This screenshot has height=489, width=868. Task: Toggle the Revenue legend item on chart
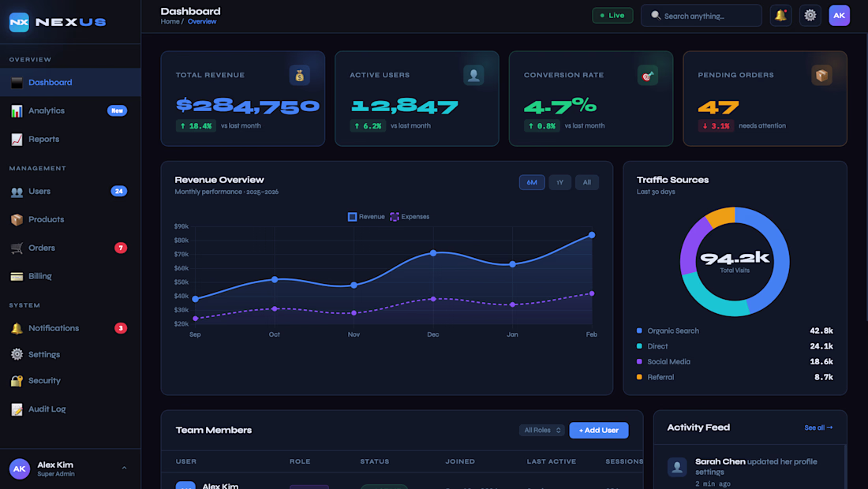tap(366, 217)
